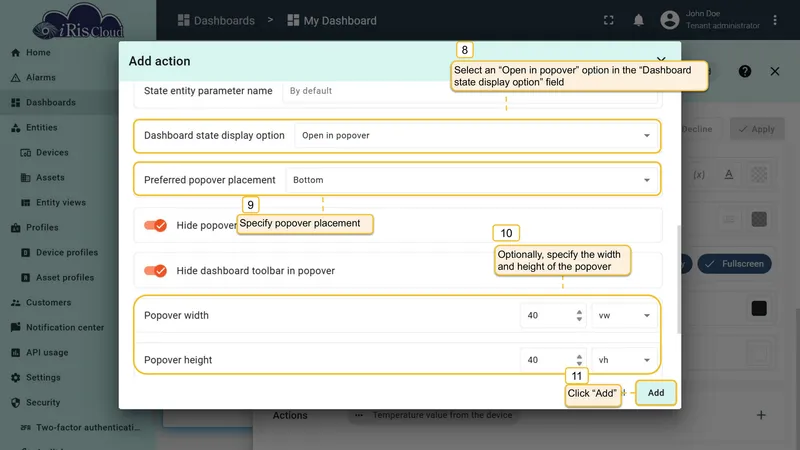
Task: Click the My Dashboard breadcrumb
Action: pyautogui.click(x=332, y=20)
